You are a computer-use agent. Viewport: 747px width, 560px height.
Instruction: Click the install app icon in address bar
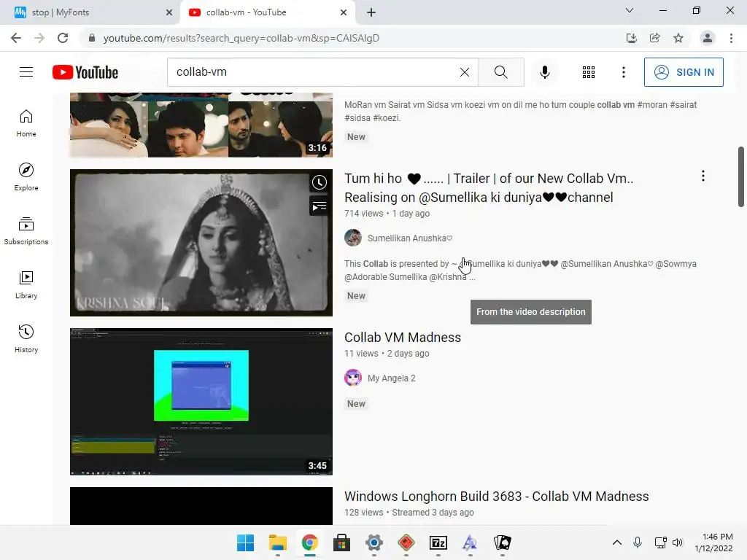coord(632,38)
